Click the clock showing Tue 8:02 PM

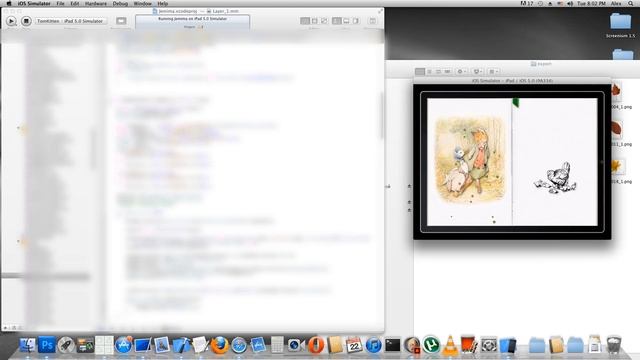tap(591, 3)
